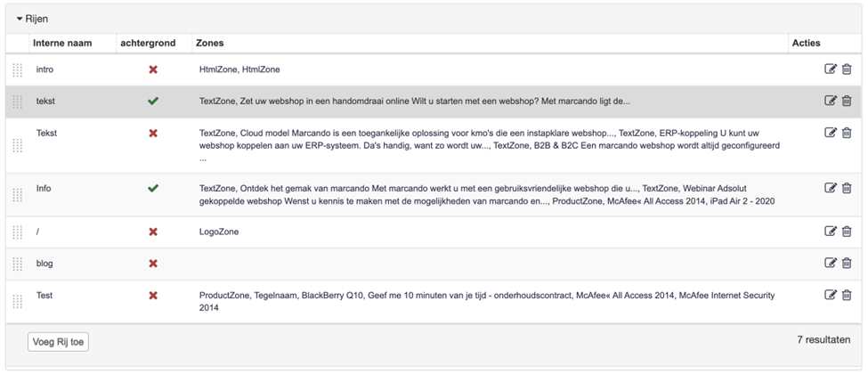Screen dimensions: 868x374
Task: Delete the row containing 'Cloud model Marcando'
Action: pyautogui.click(x=847, y=133)
